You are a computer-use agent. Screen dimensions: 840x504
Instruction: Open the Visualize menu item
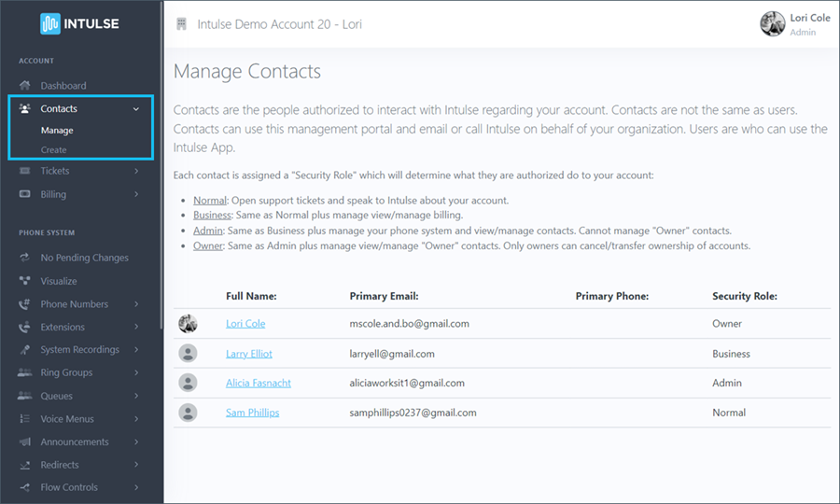coord(59,281)
